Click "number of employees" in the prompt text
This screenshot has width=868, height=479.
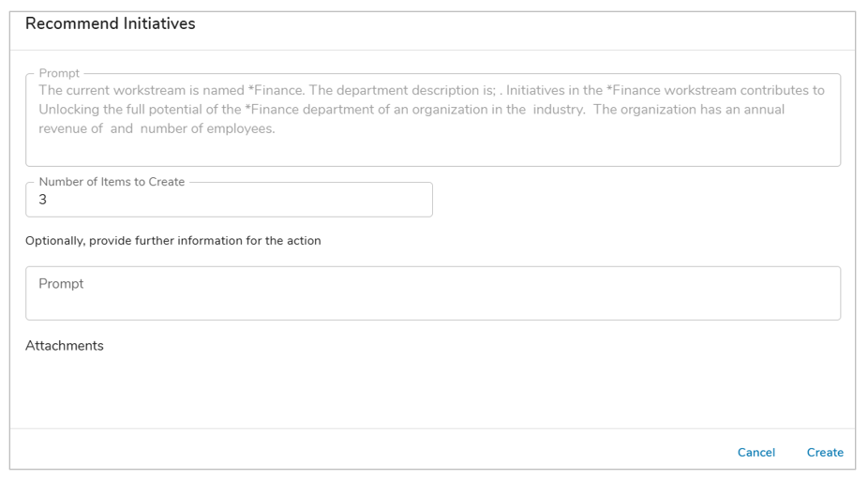(x=206, y=129)
